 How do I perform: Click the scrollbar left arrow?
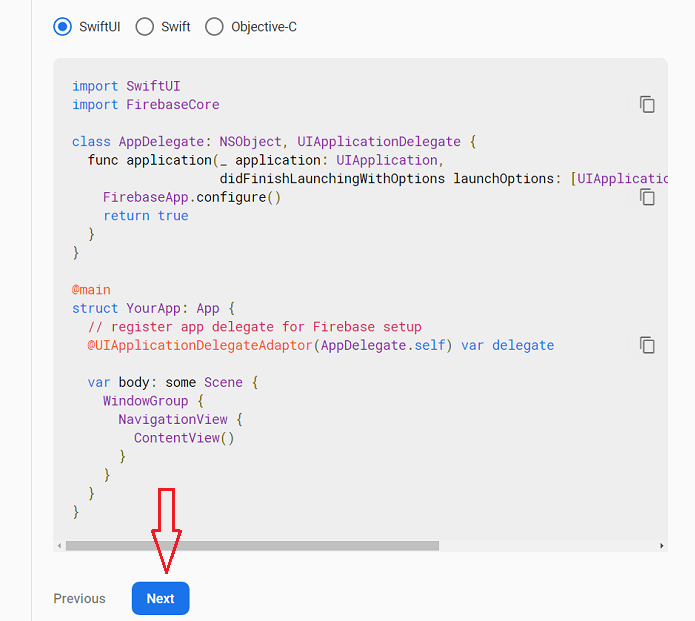[x=59, y=546]
